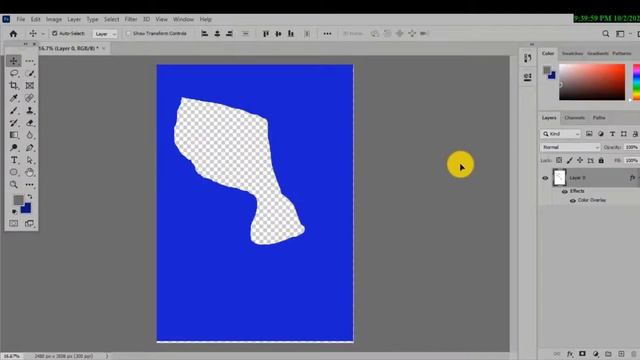Switch to the Paths tab
The height and width of the screenshot is (360, 640).
pos(599,118)
